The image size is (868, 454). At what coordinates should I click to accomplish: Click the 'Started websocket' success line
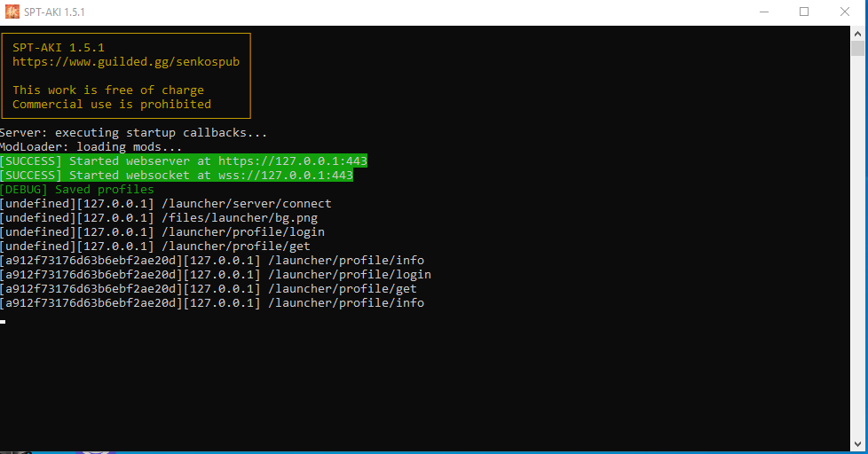click(x=176, y=176)
